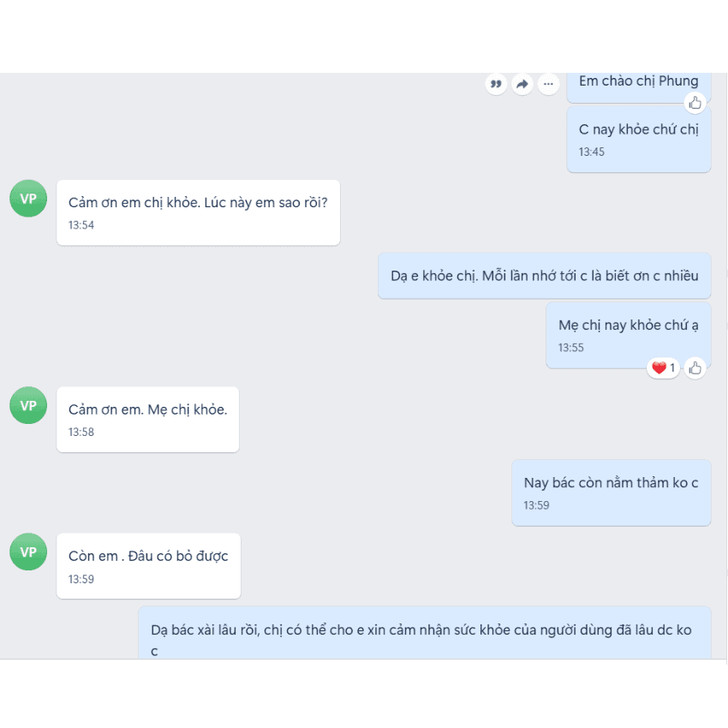Image resolution: width=728 pixels, height=728 pixels.
Task: Select the 'Còn em . Đâu có bỏ được' bubble
Action: coord(148,566)
